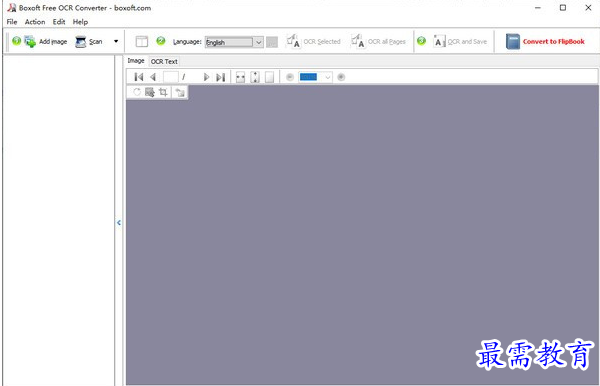Click the fit page icon
This screenshot has width=600, height=386.
(x=269, y=77)
